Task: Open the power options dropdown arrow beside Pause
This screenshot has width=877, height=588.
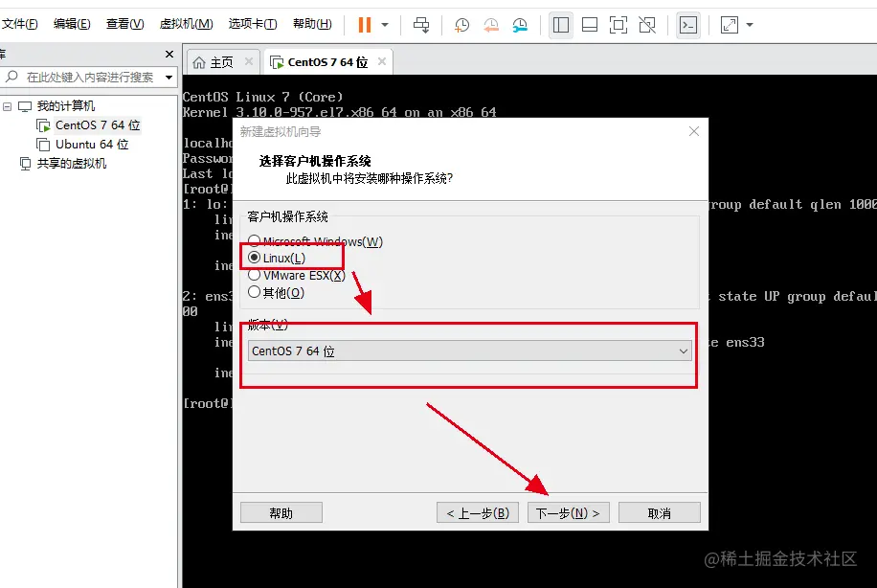Action: [385, 25]
